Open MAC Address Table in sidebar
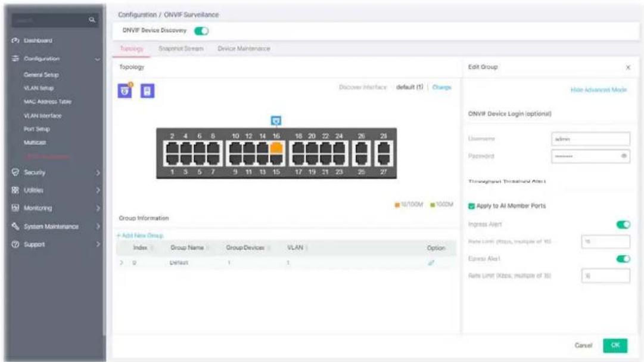This screenshot has width=644, height=362. 48,101
